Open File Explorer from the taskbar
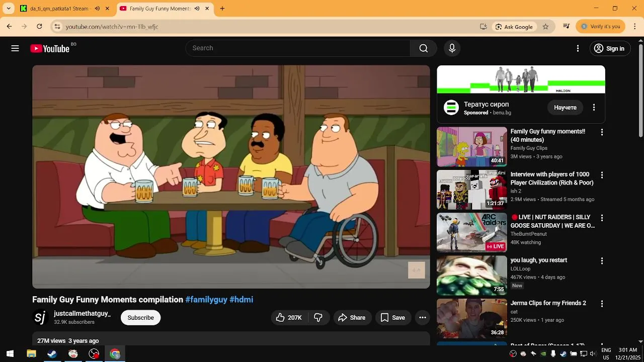This screenshot has height=362, width=644. pos(31,354)
